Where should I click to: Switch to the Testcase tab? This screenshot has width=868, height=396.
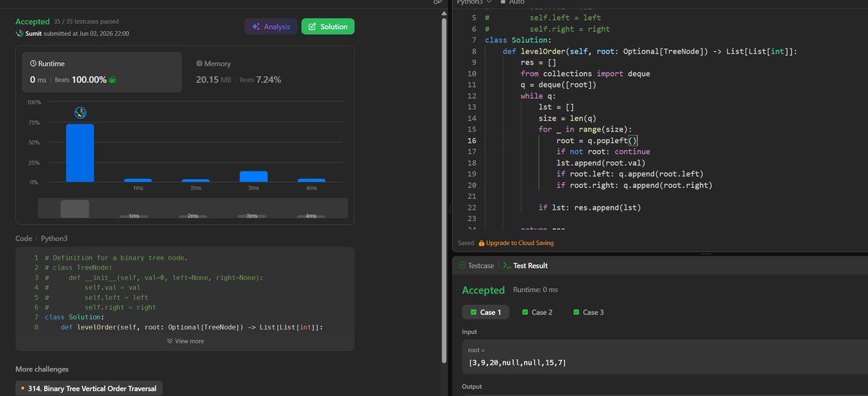(x=477, y=265)
